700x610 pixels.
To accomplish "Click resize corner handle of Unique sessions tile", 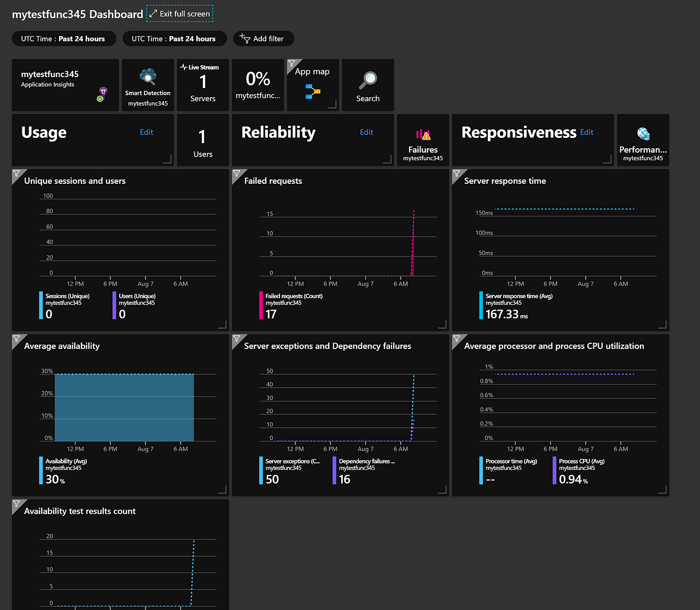I will tap(222, 324).
